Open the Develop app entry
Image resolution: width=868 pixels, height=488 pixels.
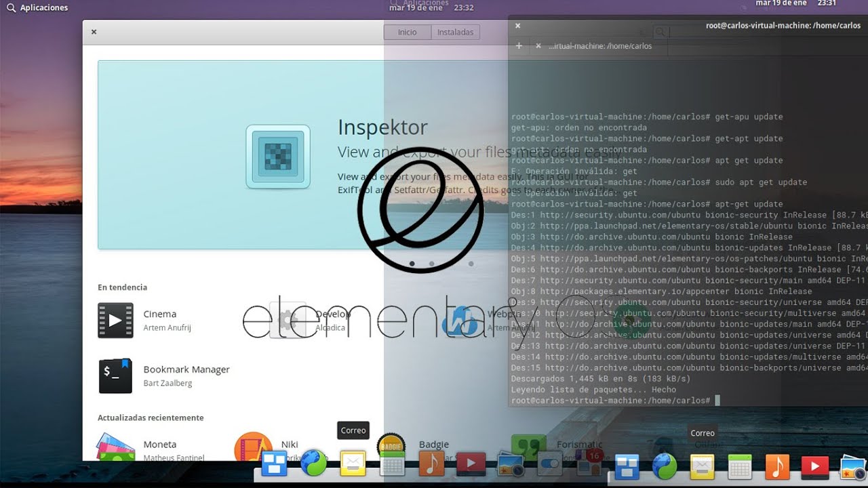point(311,321)
